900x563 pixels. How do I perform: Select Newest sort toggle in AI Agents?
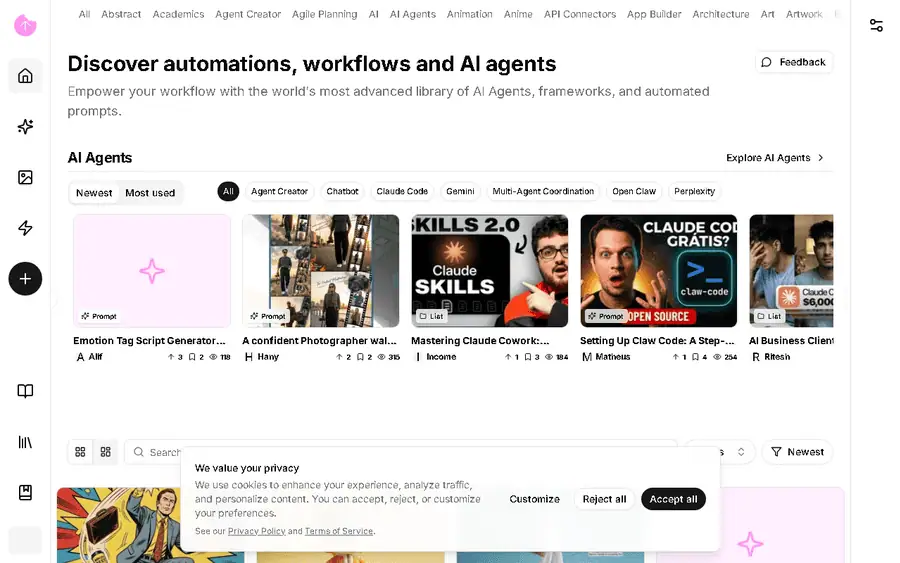coord(94,193)
